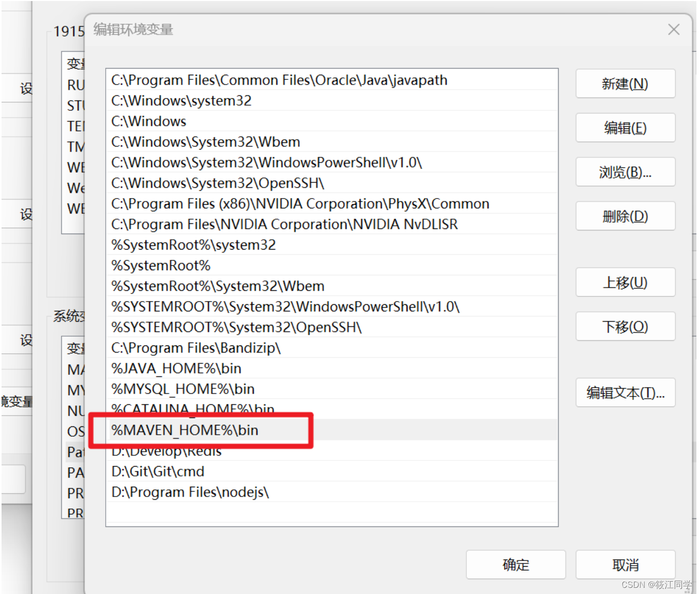Viewport: 700px width, 594px height.
Task: Open 编辑文本(T) text editor
Action: point(625,392)
